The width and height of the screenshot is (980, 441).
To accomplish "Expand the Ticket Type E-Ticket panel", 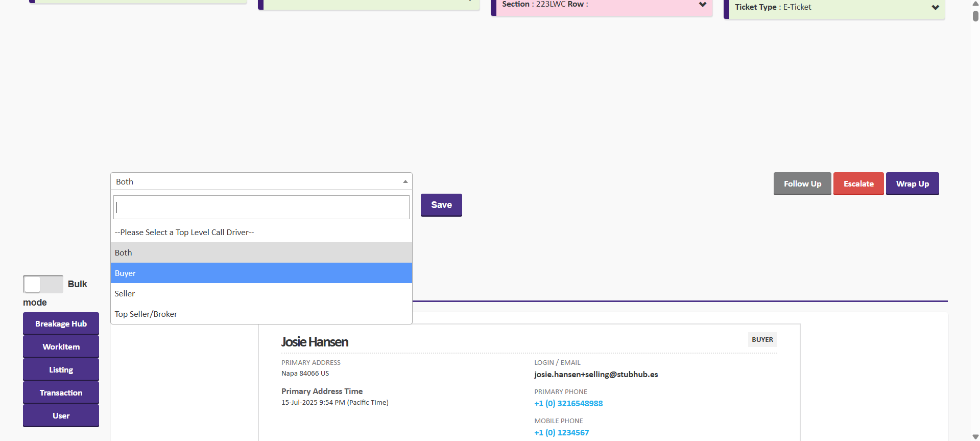I will (x=935, y=8).
